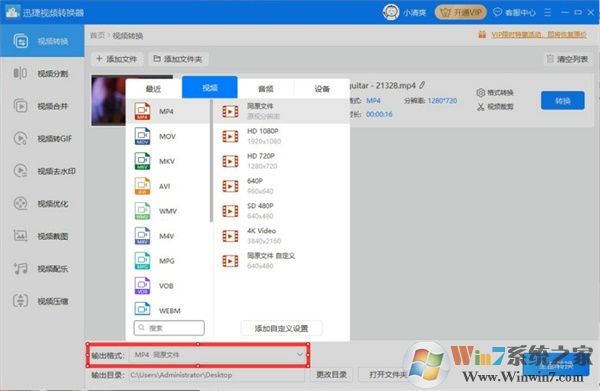
Task: Click the 打开文件夹 open folder button
Action: pyautogui.click(x=387, y=374)
